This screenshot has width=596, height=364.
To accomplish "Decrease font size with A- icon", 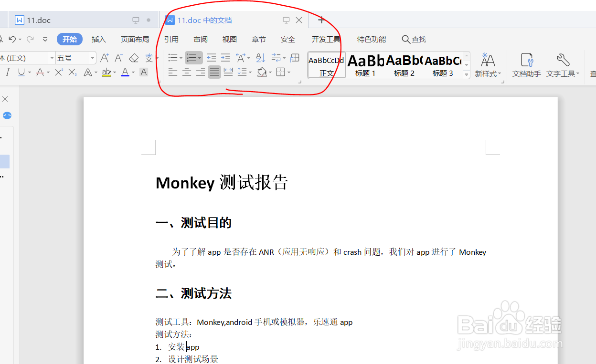I will pos(119,58).
